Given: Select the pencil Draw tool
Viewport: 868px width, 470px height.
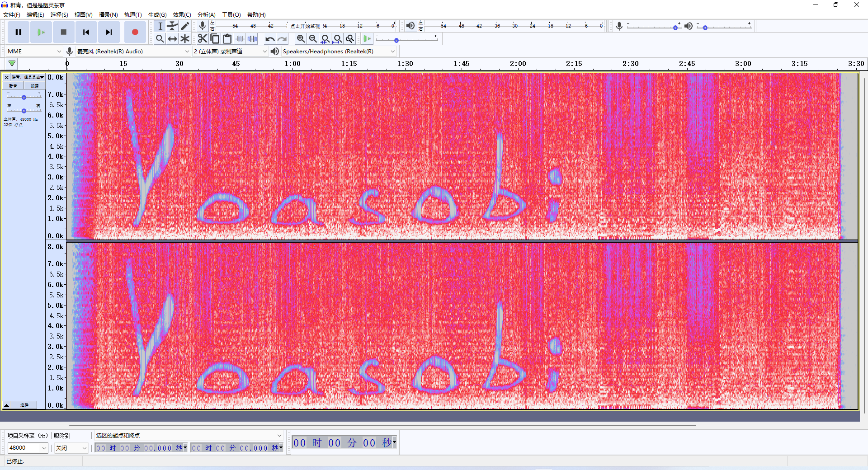Looking at the screenshot, I should coord(185,26).
